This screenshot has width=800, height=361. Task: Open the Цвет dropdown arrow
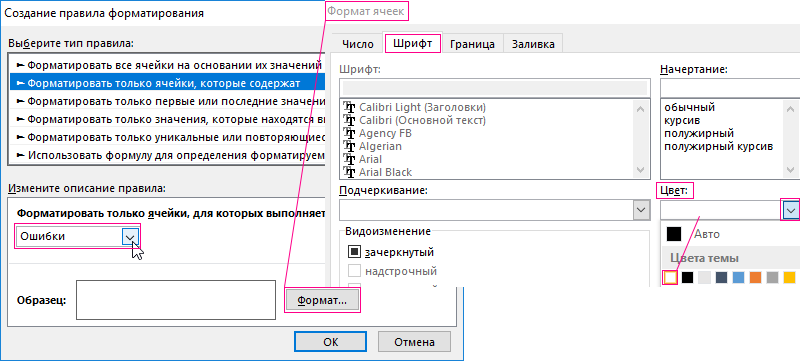[x=790, y=210]
